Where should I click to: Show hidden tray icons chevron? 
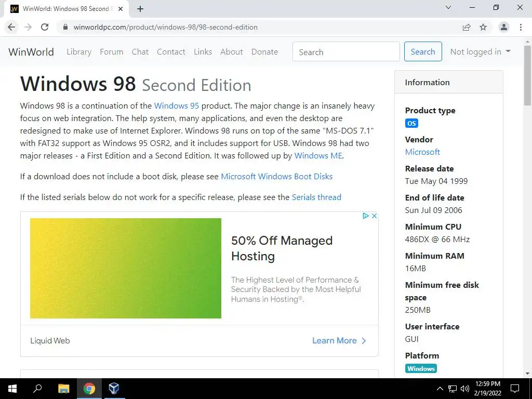[440, 389]
